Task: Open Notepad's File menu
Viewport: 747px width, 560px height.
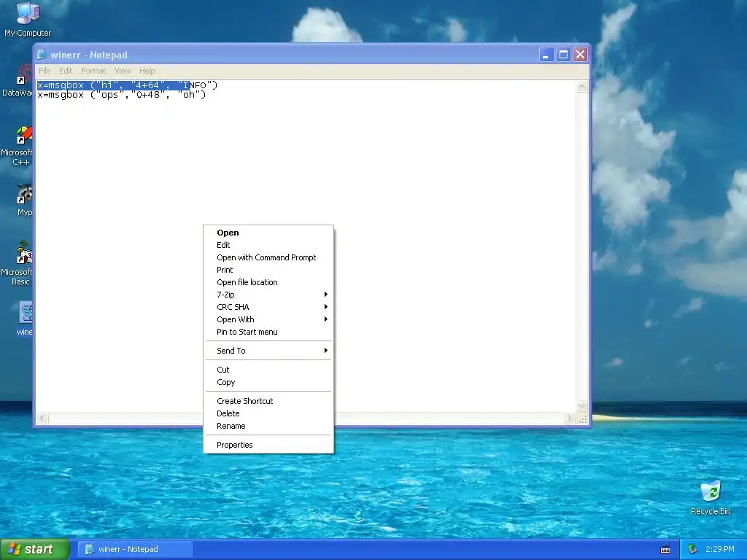Action: (x=44, y=71)
